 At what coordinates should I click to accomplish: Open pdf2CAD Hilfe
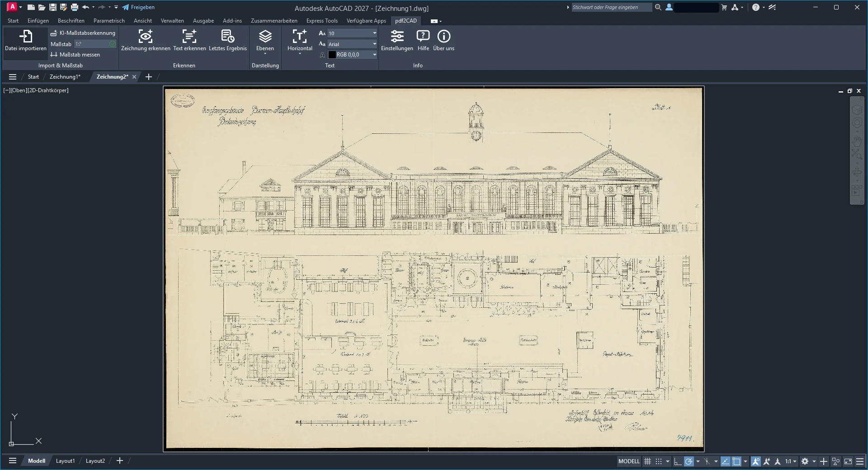[x=423, y=40]
